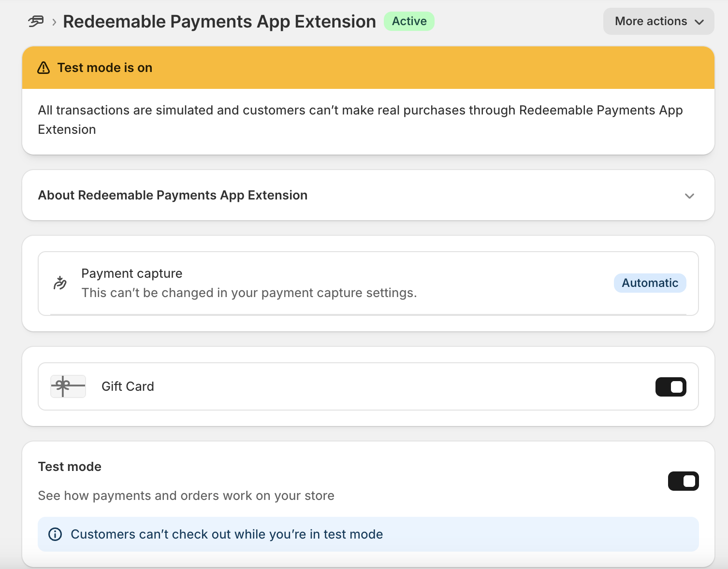Click the About Redeemable Payments App Extension heading
Viewport: 728px width, 569px height.
tap(173, 195)
